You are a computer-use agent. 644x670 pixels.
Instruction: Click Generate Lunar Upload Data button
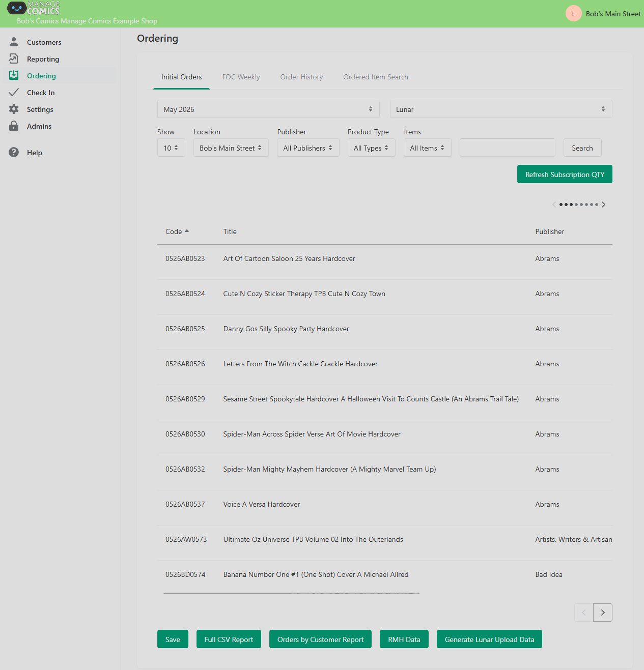(x=489, y=639)
